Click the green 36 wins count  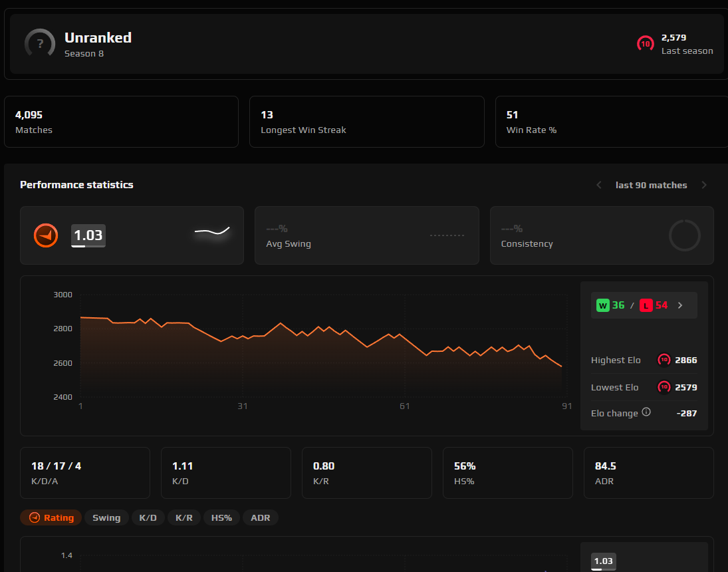(x=618, y=305)
